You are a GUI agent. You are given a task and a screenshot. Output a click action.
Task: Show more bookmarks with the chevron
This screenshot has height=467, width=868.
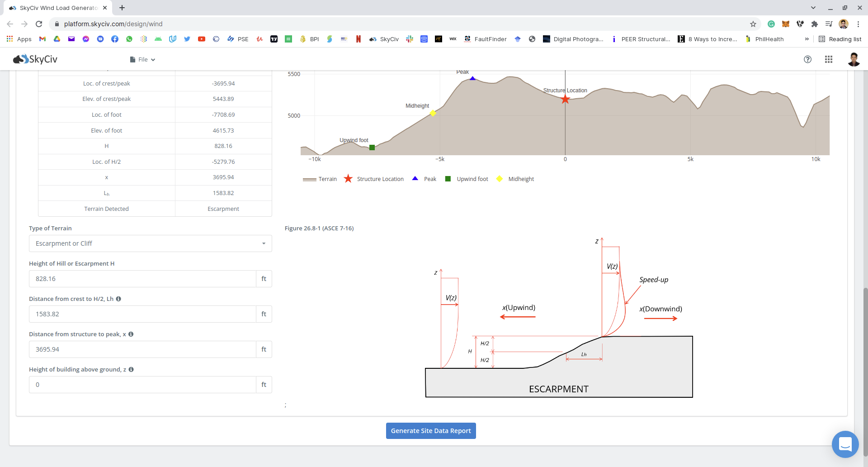[807, 39]
